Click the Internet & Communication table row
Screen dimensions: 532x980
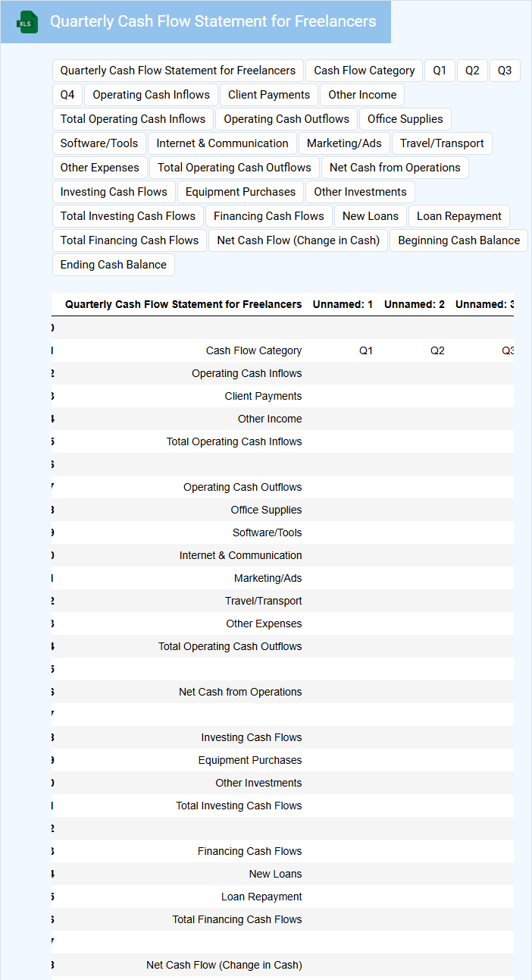tap(283, 555)
